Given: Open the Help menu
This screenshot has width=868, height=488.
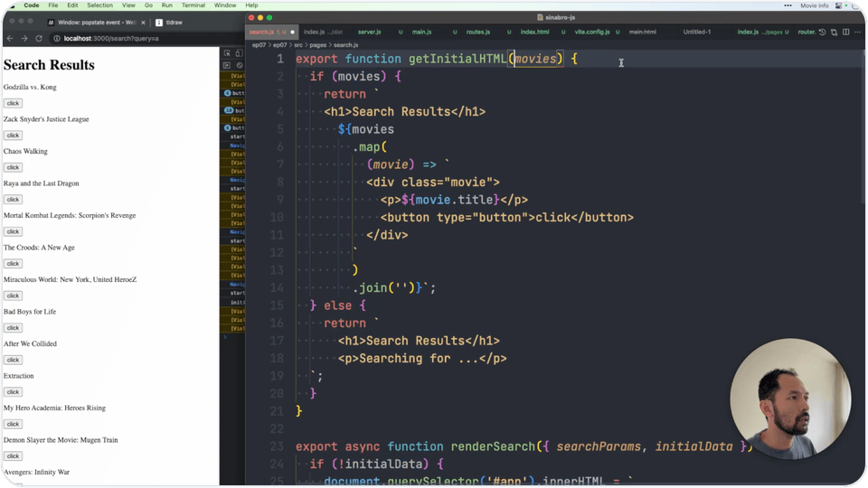Looking at the screenshot, I should (x=251, y=5).
